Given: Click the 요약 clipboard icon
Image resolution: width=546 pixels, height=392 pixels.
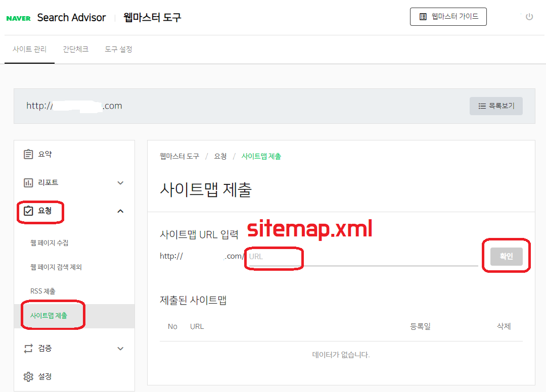Looking at the screenshot, I should pos(28,154).
